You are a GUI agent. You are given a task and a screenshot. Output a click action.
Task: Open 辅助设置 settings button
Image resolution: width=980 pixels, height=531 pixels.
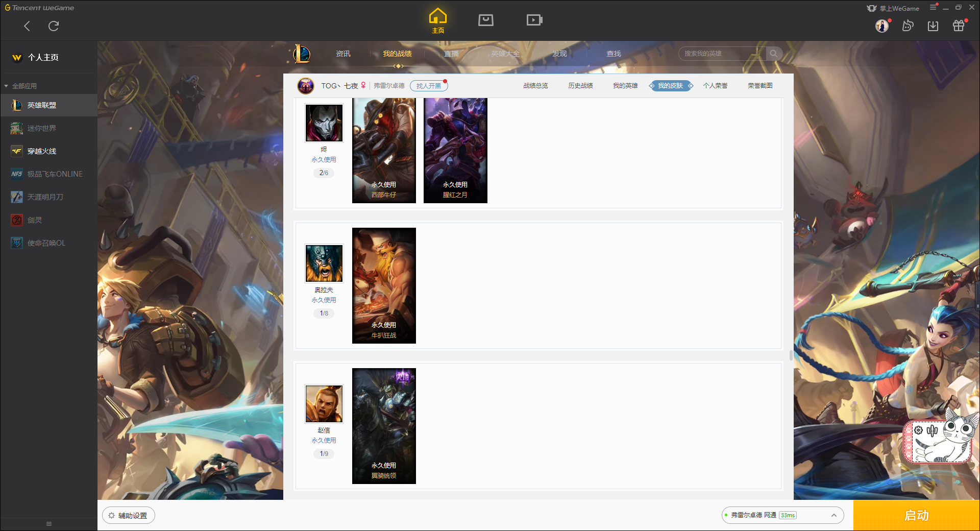coord(129,516)
